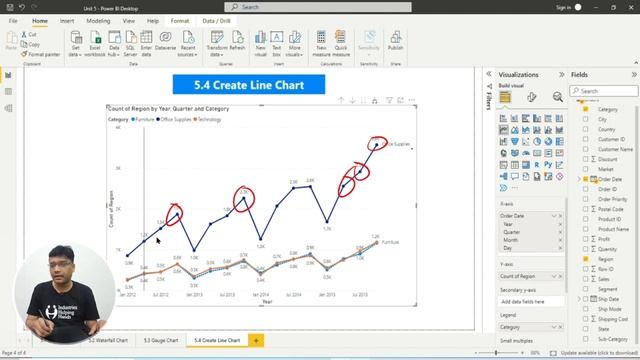Screen dimensions: 640x360
Task: Click the Fields pane Search box
Action: coord(604,91)
